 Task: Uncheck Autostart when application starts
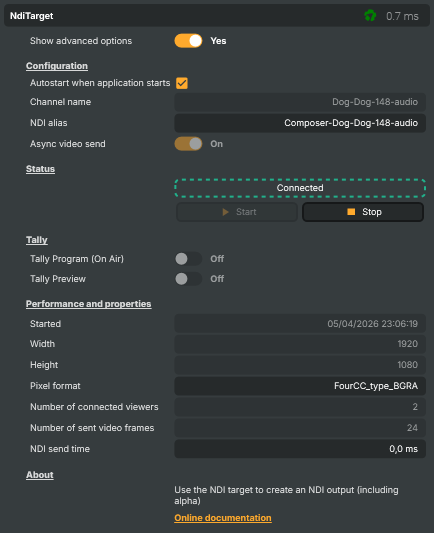(182, 83)
